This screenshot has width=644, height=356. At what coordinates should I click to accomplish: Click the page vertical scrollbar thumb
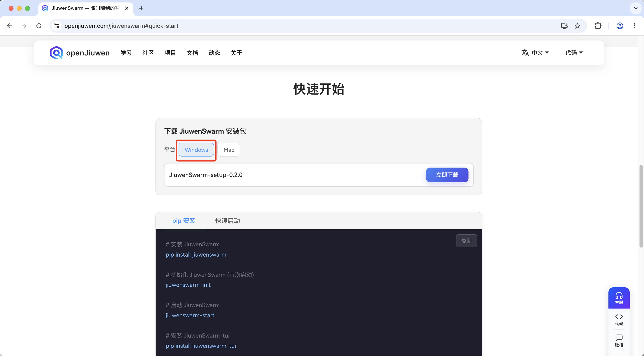point(641,206)
